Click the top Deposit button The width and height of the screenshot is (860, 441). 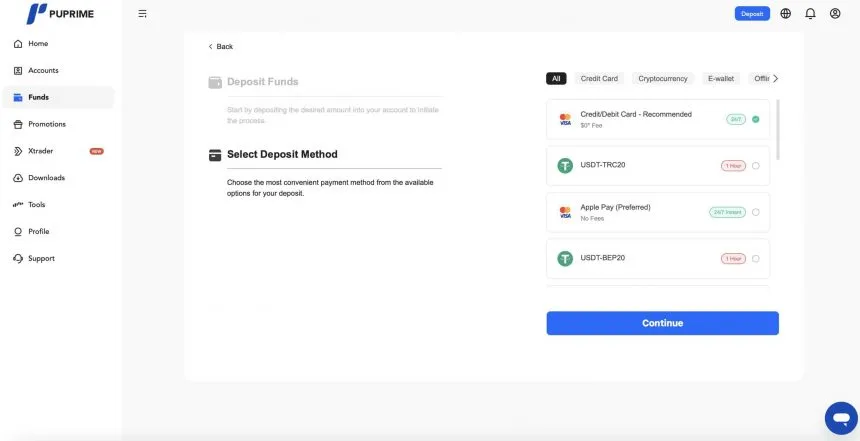coord(752,14)
